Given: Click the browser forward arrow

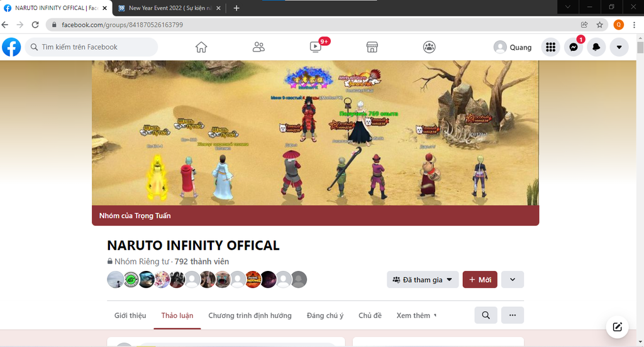Looking at the screenshot, I should (19, 25).
